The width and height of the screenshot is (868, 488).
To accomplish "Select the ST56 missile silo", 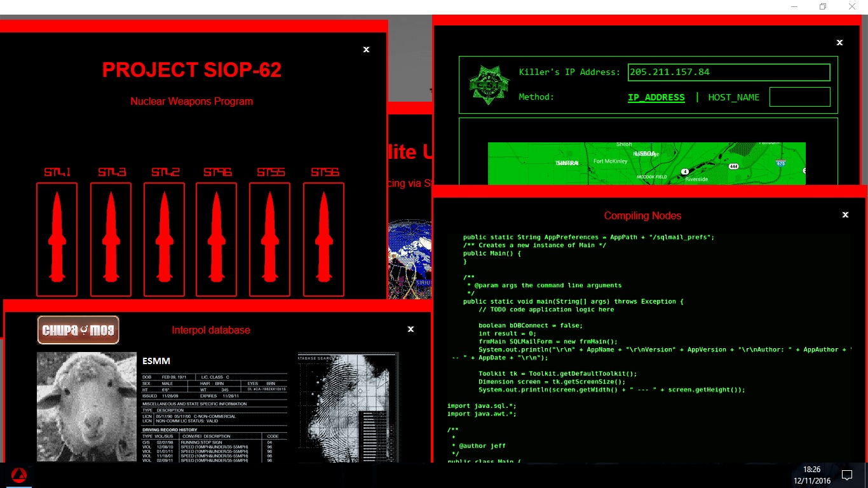I will click(x=323, y=239).
